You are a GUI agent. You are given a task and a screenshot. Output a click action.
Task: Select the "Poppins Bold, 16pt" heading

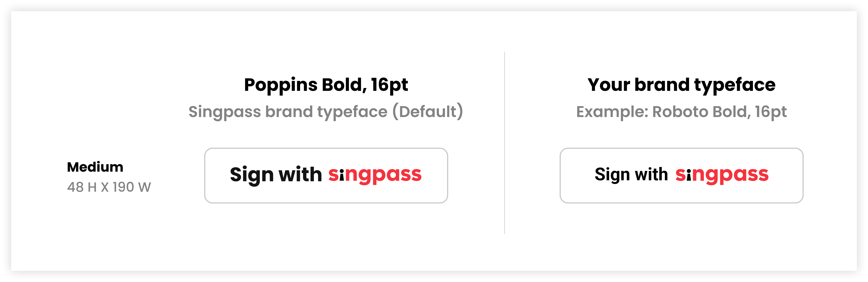click(325, 85)
